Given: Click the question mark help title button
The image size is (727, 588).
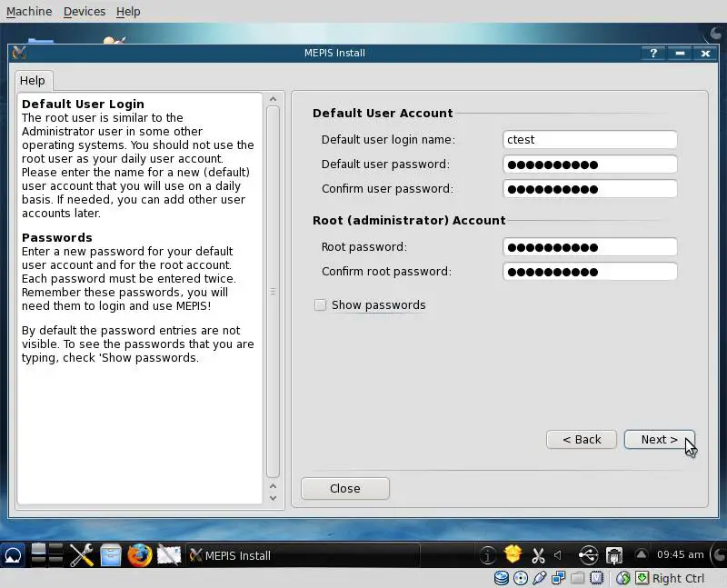Looking at the screenshot, I should coord(653,53).
